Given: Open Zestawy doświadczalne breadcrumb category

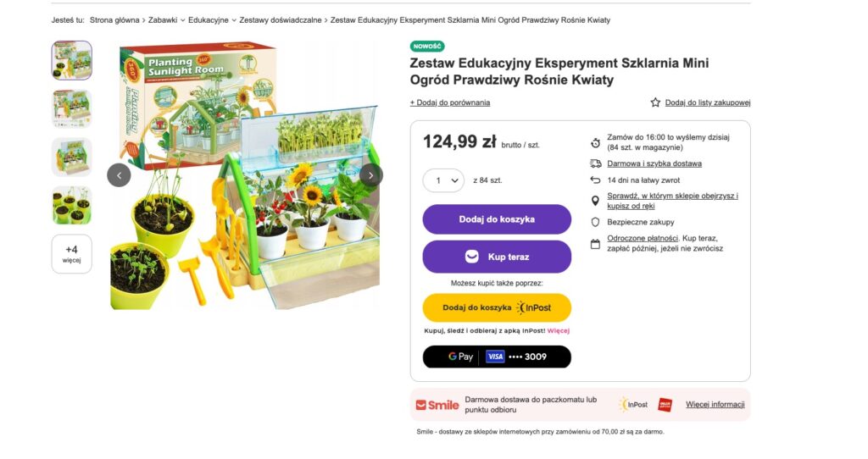Looking at the screenshot, I should tap(281, 19).
